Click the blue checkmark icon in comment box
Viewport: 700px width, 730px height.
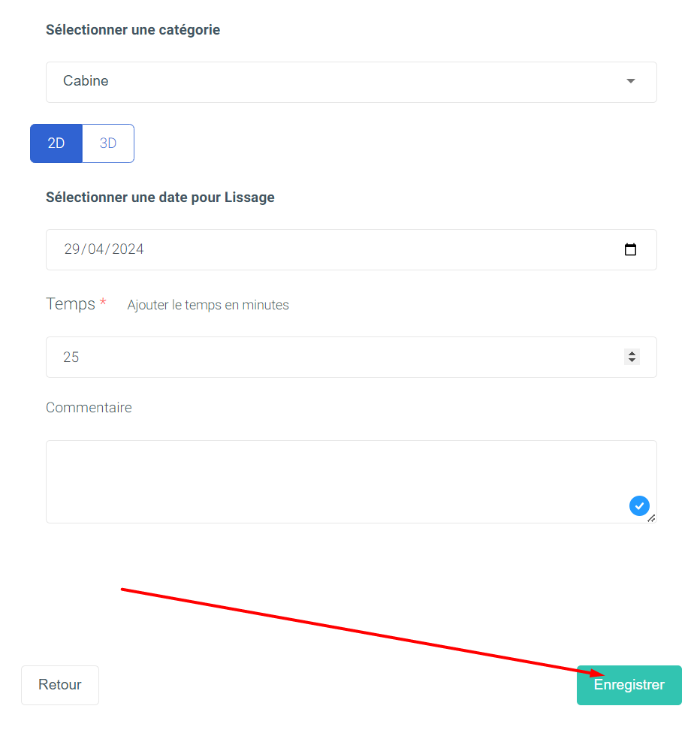pos(639,505)
